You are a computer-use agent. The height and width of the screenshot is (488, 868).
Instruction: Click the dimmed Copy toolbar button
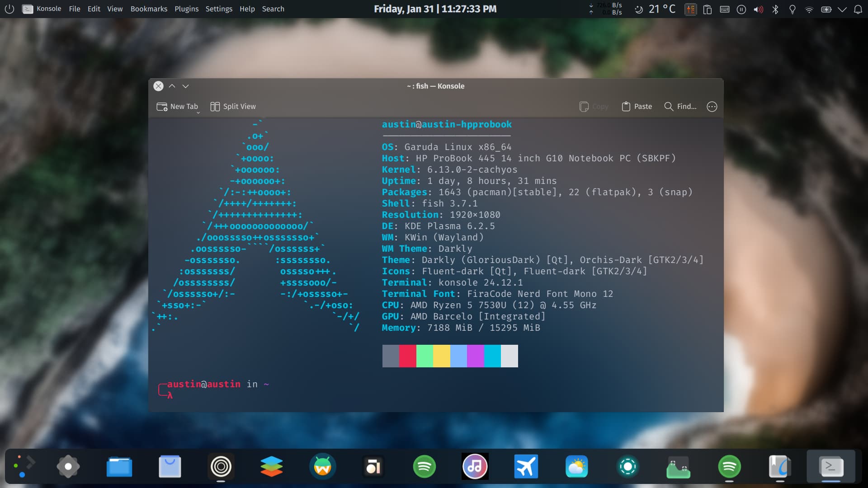point(594,106)
